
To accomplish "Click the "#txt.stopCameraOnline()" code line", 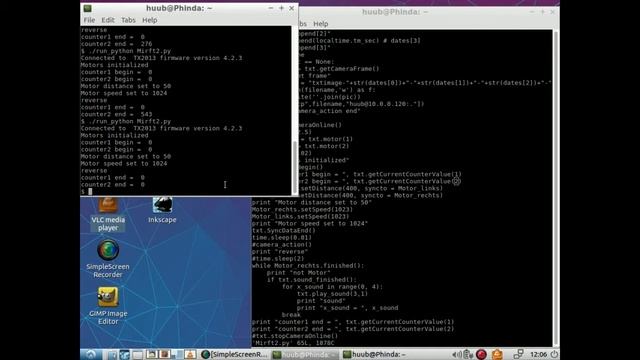I will pos(295,336).
